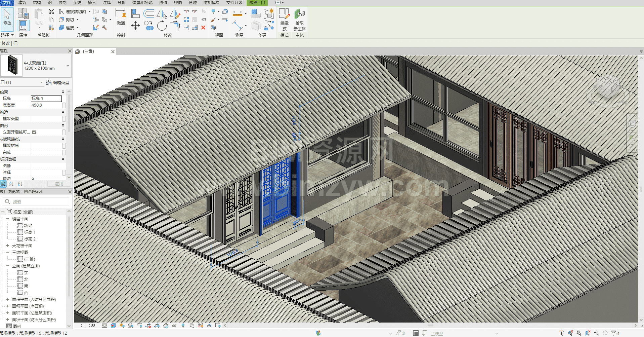644x337 pixels.
Task: Click the 编辑族 (Edit Family) icon
Action: pyautogui.click(x=284, y=15)
